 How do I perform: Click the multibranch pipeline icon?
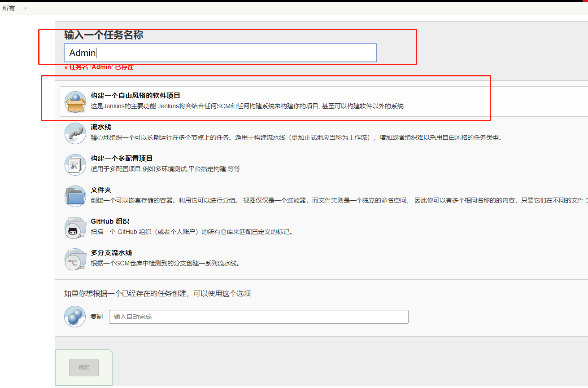[75, 259]
